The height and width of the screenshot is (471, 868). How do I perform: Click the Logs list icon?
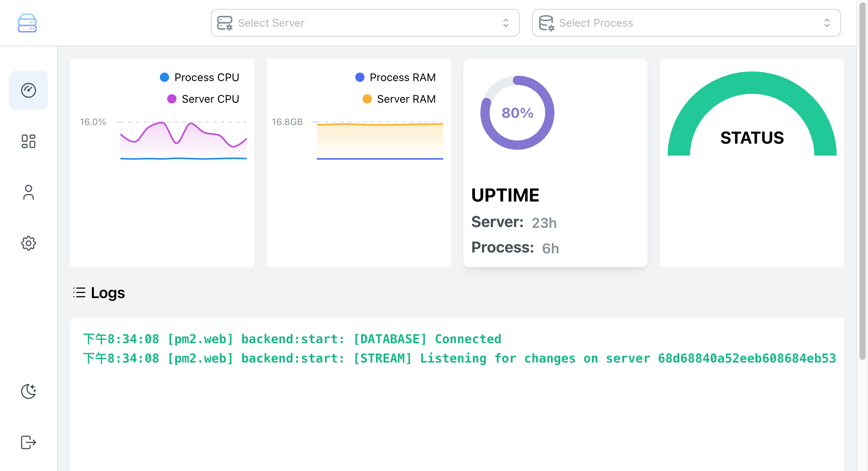tap(80, 293)
